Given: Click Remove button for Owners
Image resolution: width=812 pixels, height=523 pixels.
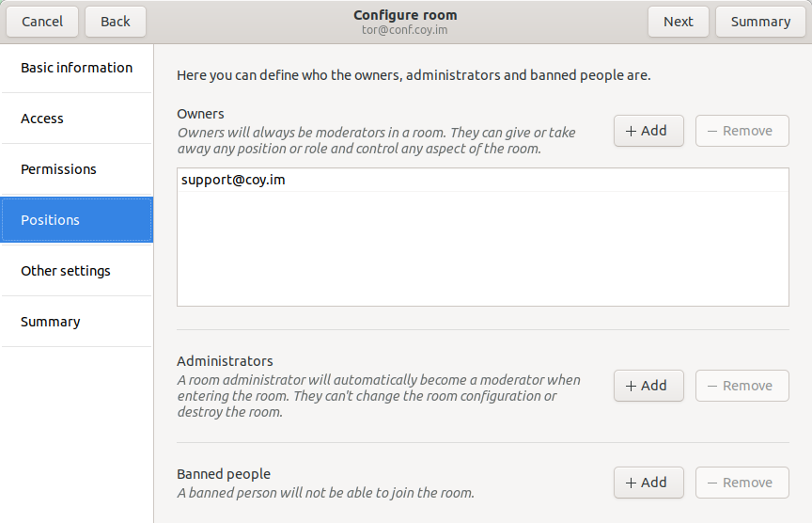Looking at the screenshot, I should 742,131.
